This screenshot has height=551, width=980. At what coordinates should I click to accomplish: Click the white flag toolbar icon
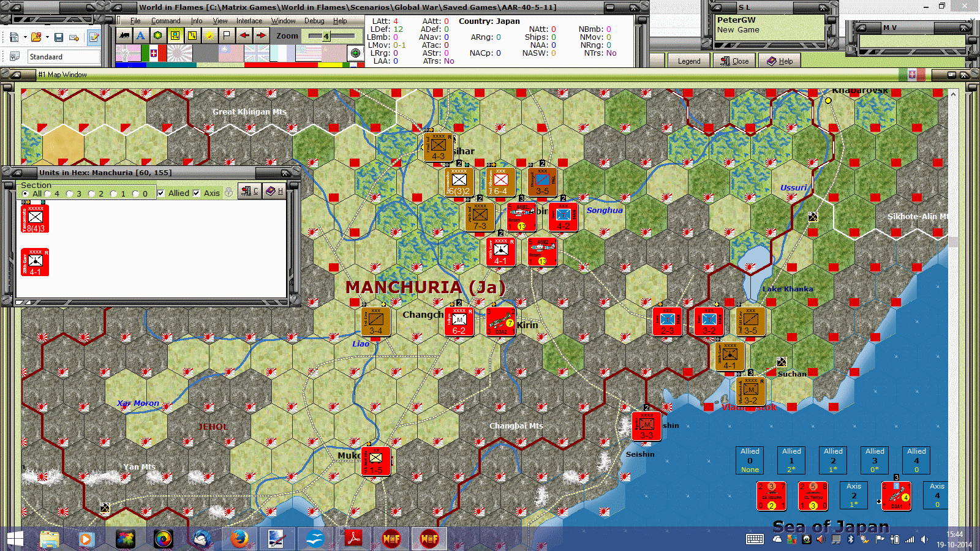pos(227,36)
